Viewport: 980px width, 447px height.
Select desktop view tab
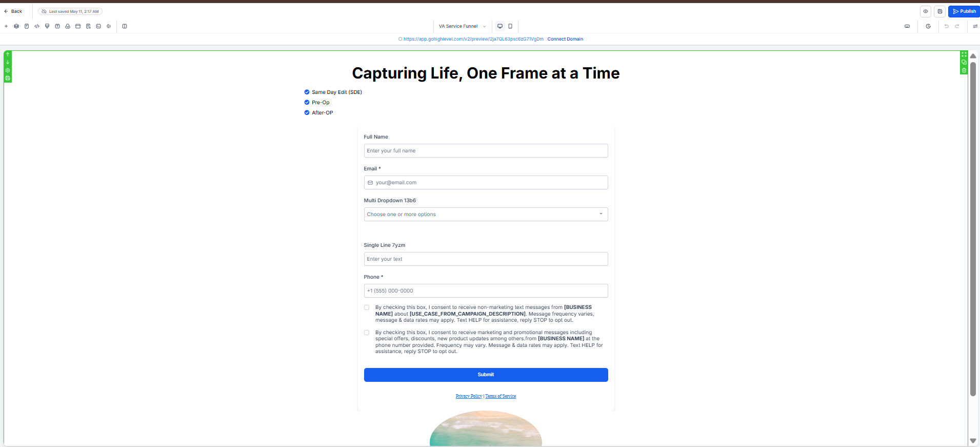pos(500,26)
